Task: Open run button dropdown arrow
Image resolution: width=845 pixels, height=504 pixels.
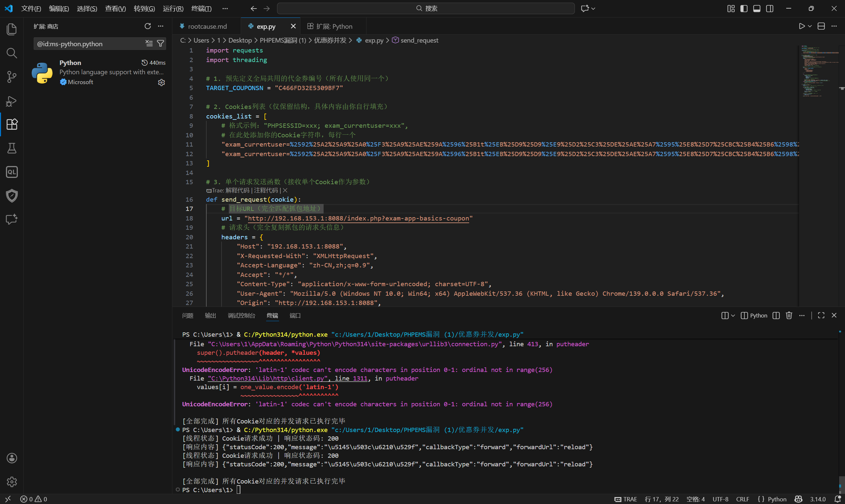Action: tap(810, 26)
